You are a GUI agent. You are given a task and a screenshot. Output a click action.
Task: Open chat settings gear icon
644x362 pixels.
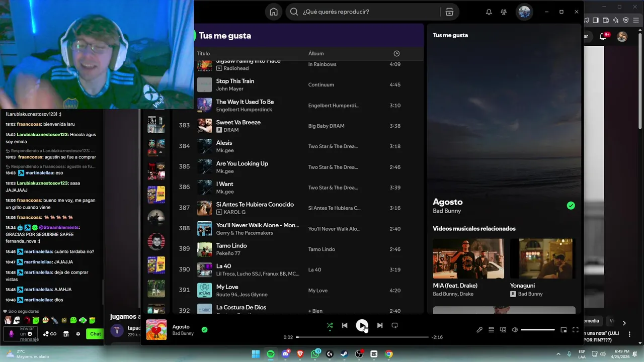point(78,334)
